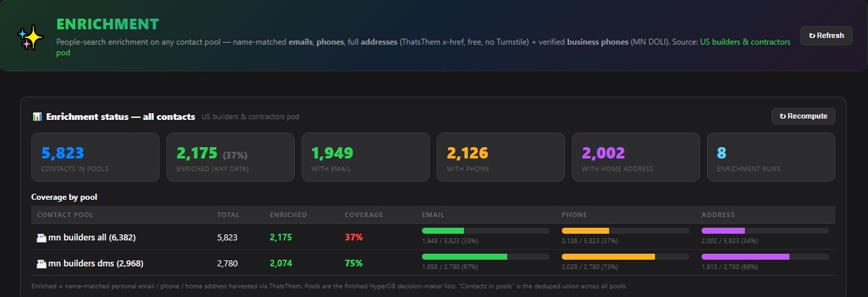Click the sparkles Enrichment icon
This screenshot has width=868, height=297.
click(x=31, y=39)
